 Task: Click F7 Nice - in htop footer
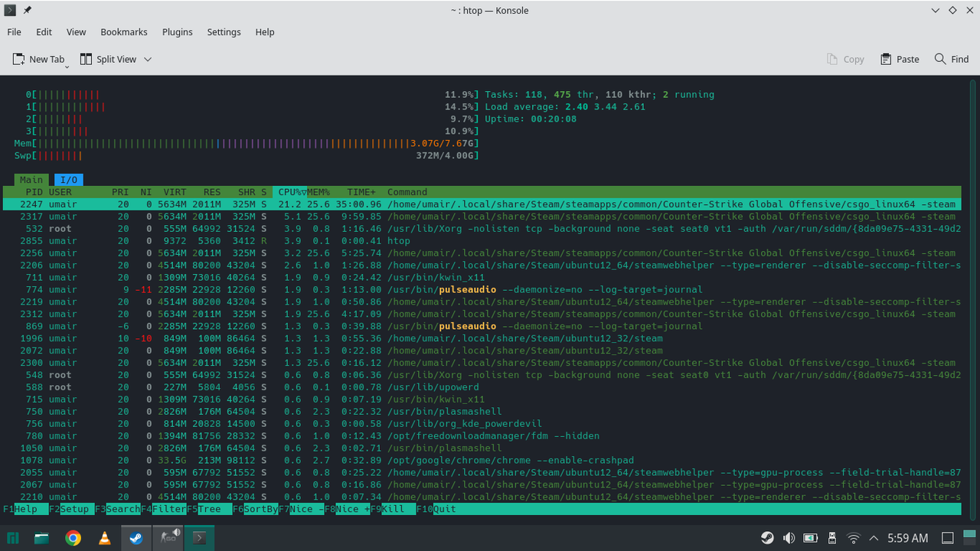301,509
